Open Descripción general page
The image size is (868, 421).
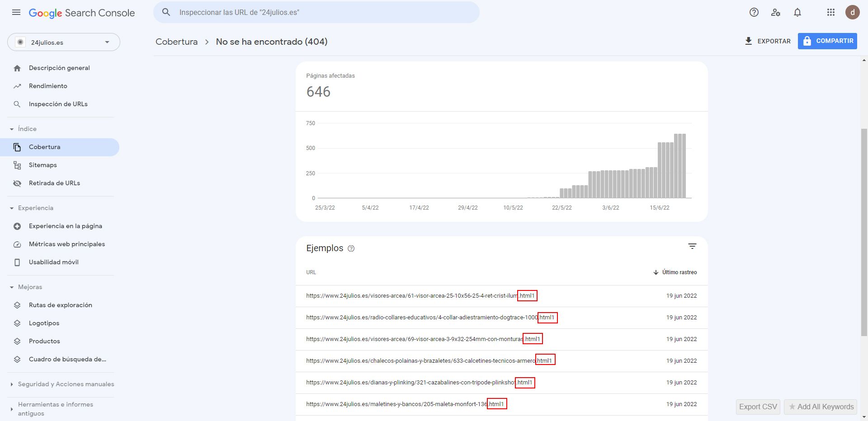59,68
